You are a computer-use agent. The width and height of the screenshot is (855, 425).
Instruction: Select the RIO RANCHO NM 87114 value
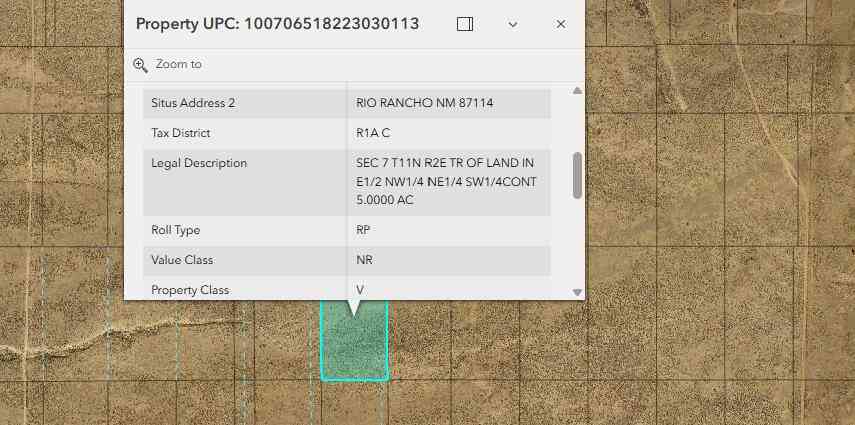point(425,103)
